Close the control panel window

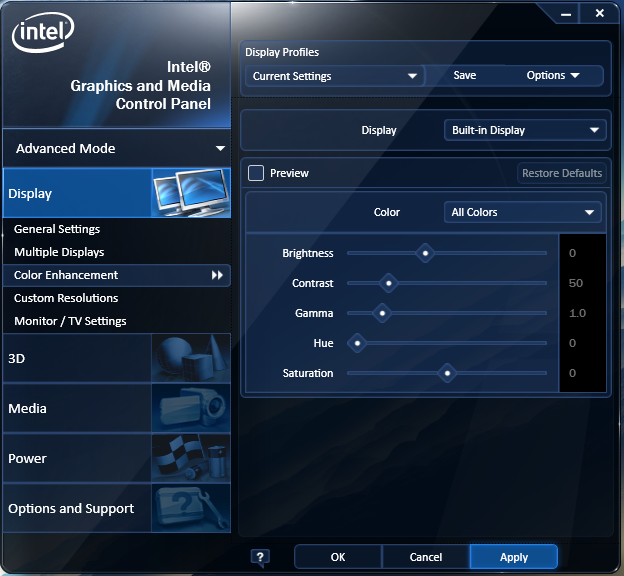coord(600,14)
